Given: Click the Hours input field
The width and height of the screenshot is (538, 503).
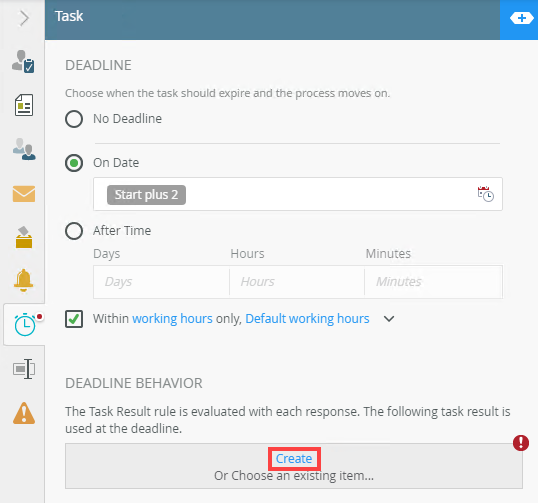Looking at the screenshot, I should pyautogui.click(x=297, y=282).
